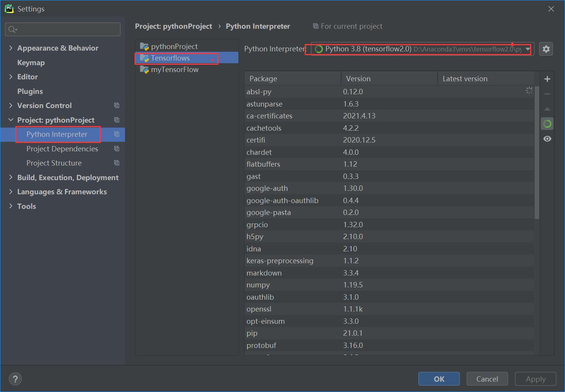The height and width of the screenshot is (392, 565).
Task: Open Project Structure page
Action: pyautogui.click(x=54, y=163)
